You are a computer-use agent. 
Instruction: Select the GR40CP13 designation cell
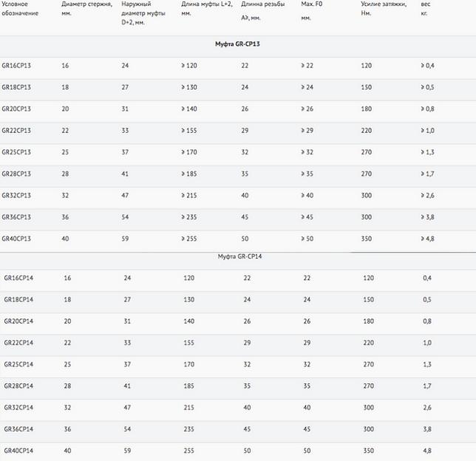click(16, 239)
